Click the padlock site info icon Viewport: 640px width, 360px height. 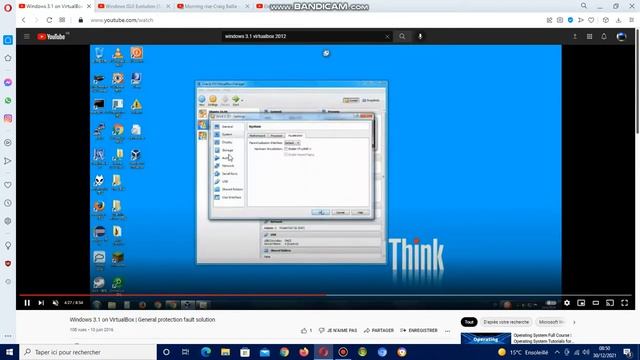pos(81,20)
